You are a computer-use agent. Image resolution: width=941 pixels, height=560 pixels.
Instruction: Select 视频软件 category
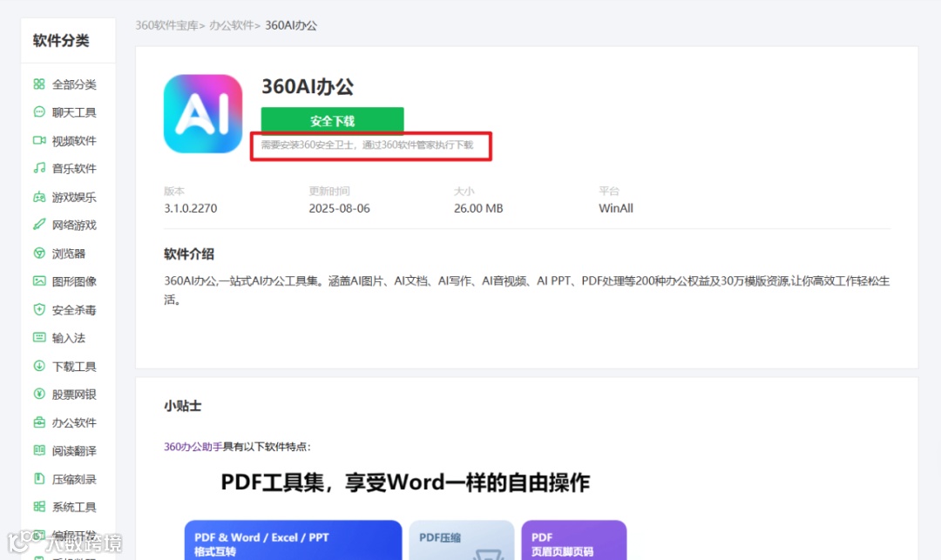[x=74, y=141]
